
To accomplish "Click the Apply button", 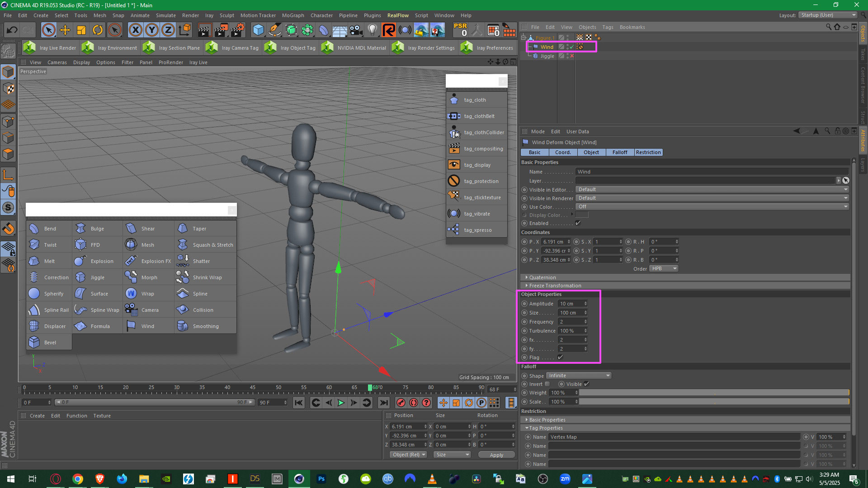I will (496, 455).
